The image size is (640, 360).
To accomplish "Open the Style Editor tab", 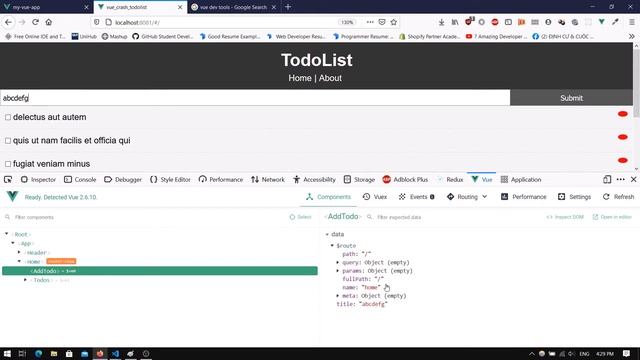I will (170, 180).
